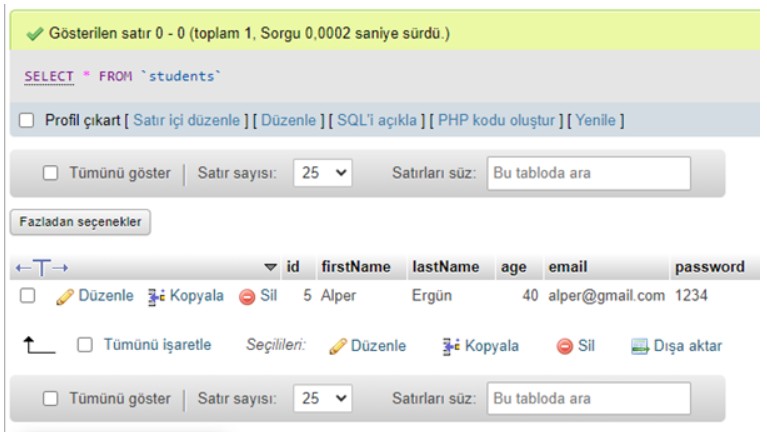
Task: Click the pencil Düzenle icon in Alper's row
Action: (x=64, y=296)
